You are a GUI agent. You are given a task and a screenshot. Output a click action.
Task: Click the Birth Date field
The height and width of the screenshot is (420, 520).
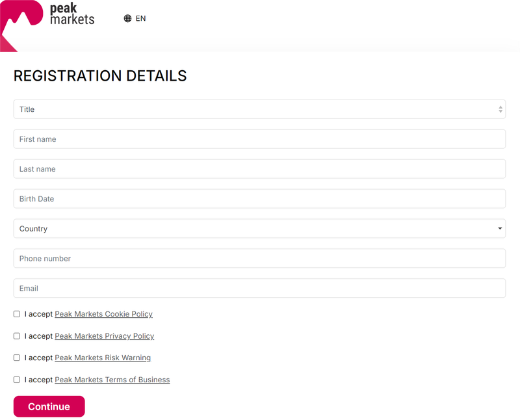[259, 199]
